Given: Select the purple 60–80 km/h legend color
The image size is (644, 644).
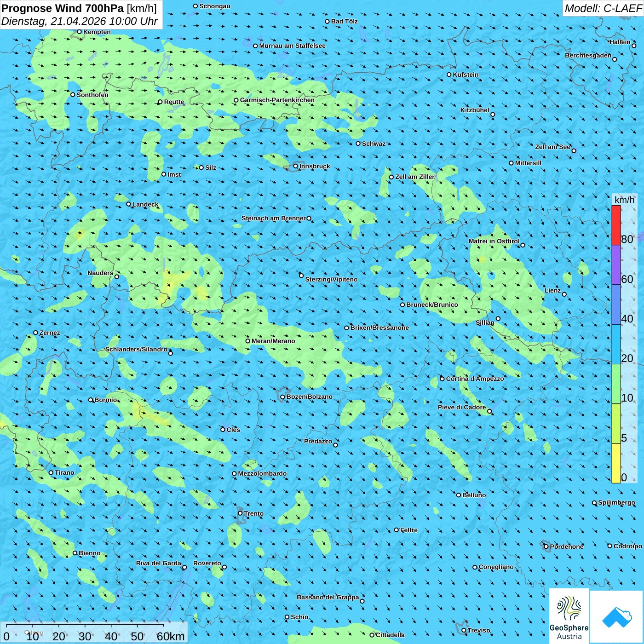Looking at the screenshot, I should pos(616,265).
